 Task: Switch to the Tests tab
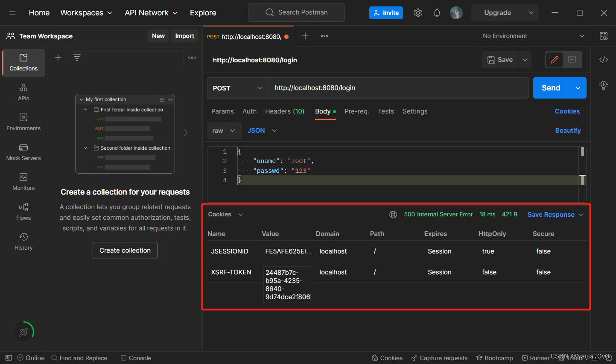386,111
